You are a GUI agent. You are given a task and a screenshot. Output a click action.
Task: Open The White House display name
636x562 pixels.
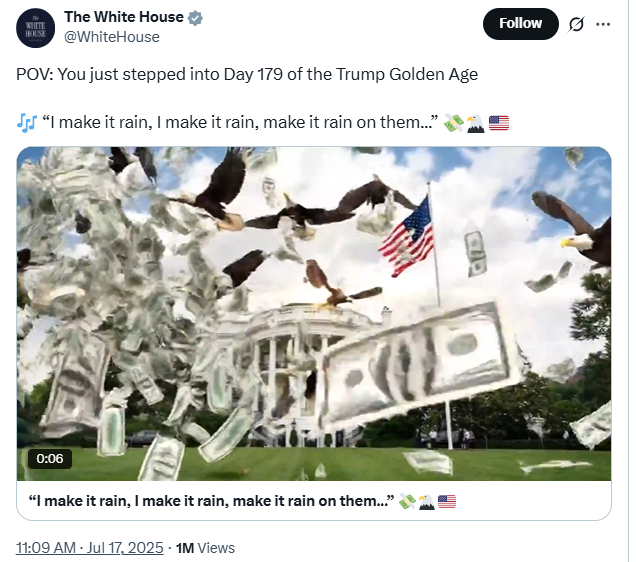(124, 17)
